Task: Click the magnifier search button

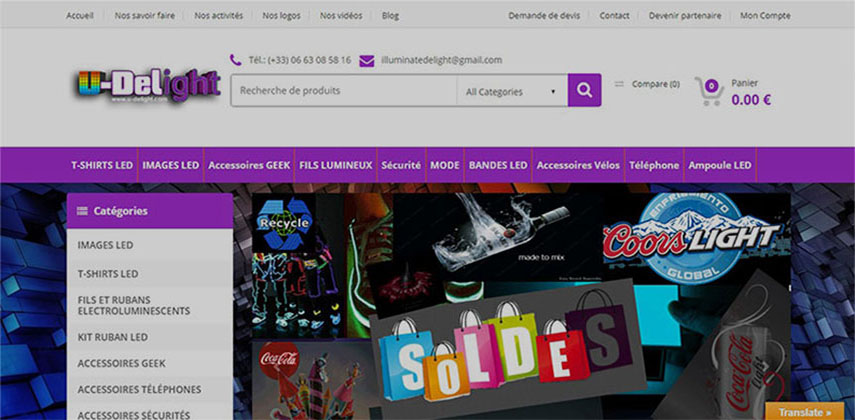Action: pos(585,90)
